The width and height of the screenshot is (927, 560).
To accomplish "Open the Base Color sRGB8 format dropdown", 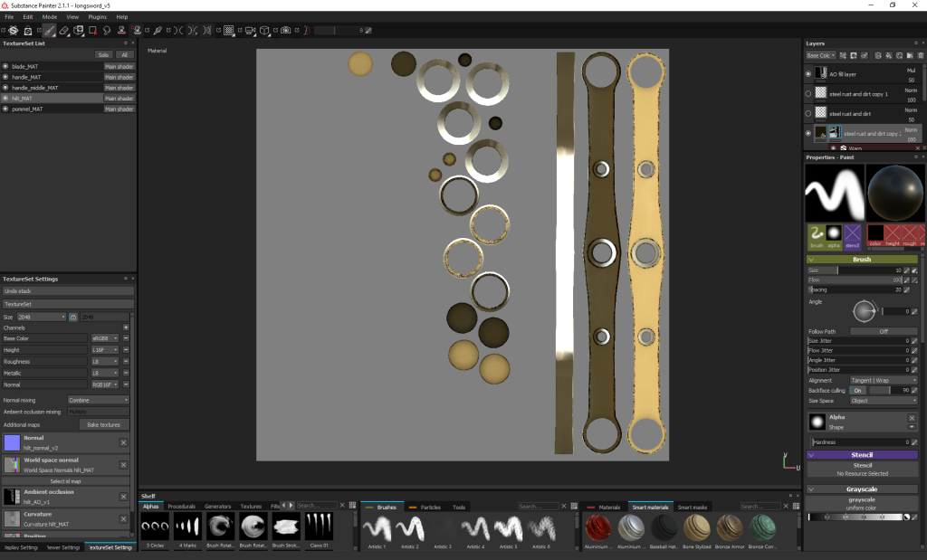I will 105,338.
